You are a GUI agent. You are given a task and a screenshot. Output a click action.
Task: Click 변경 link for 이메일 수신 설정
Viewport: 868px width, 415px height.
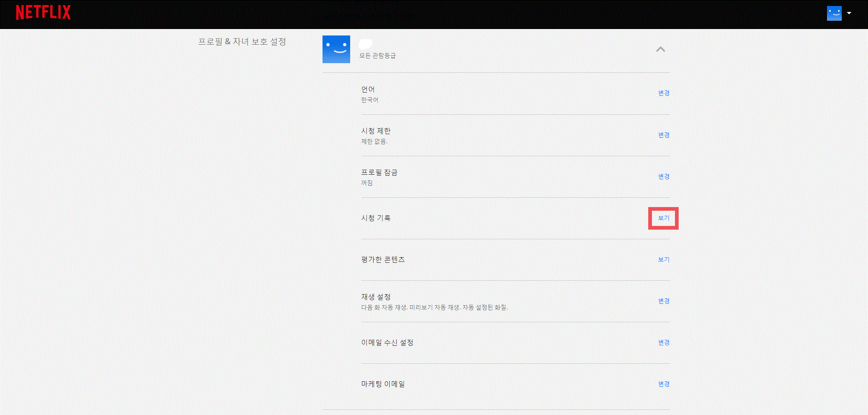(x=664, y=343)
